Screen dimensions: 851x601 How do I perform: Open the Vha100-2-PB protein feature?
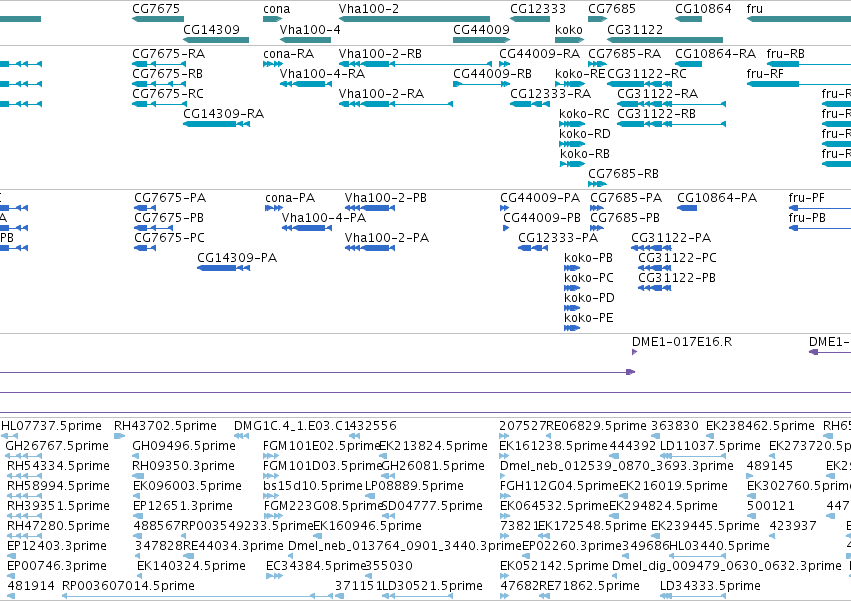click(370, 208)
